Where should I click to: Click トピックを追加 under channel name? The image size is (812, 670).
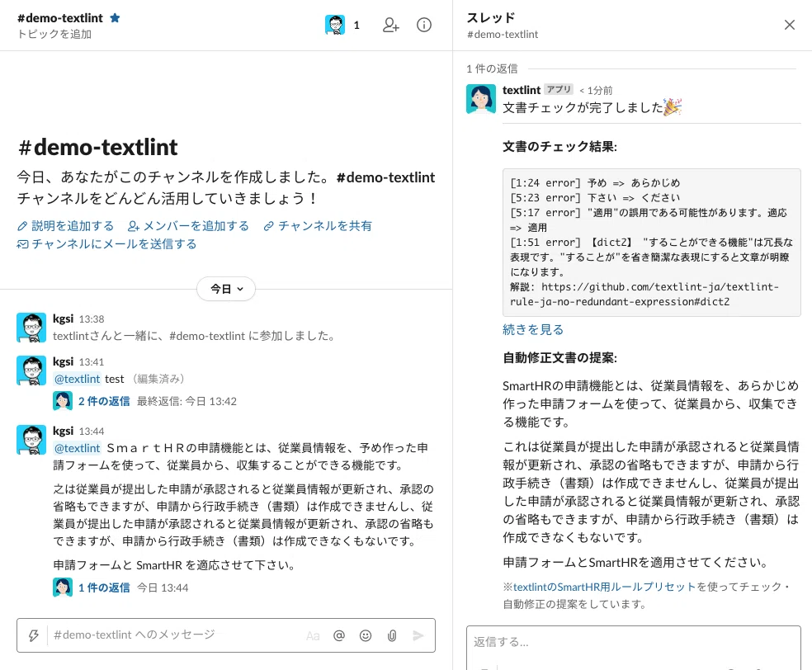pos(54,34)
